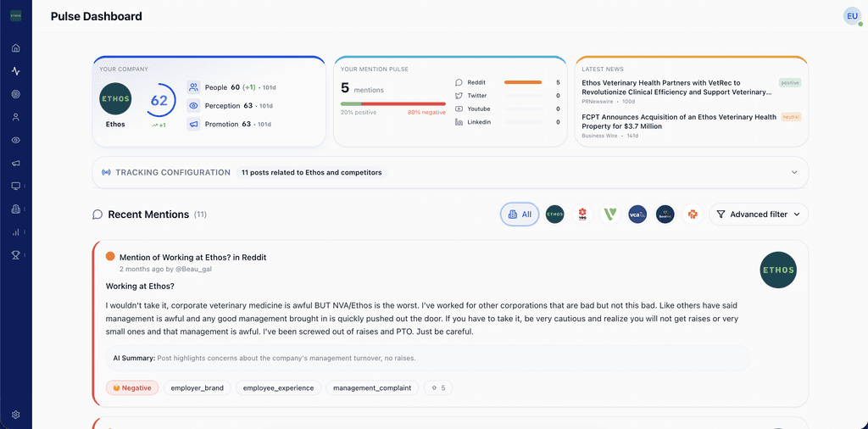Screen dimensions: 868x429
Task: Click the neutral badge on second news item
Action: tap(791, 117)
